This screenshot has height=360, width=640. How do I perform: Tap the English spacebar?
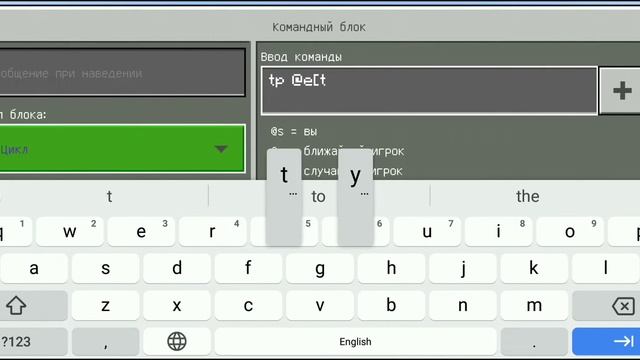(356, 341)
